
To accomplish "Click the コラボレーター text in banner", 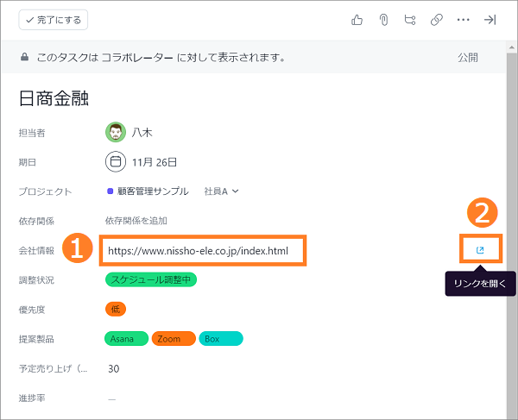I will point(137,58).
